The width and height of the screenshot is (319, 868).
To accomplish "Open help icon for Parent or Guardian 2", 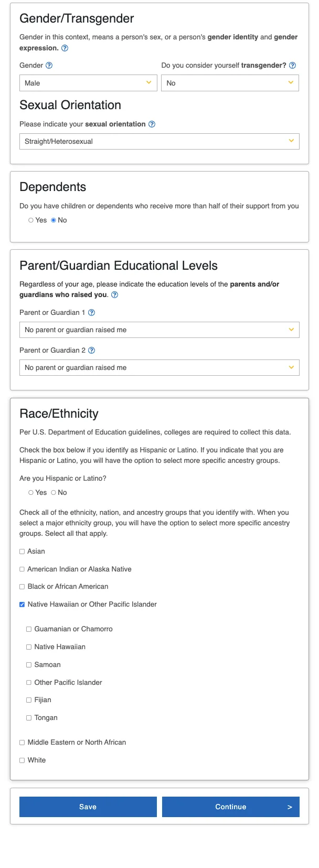I will pos(92,351).
